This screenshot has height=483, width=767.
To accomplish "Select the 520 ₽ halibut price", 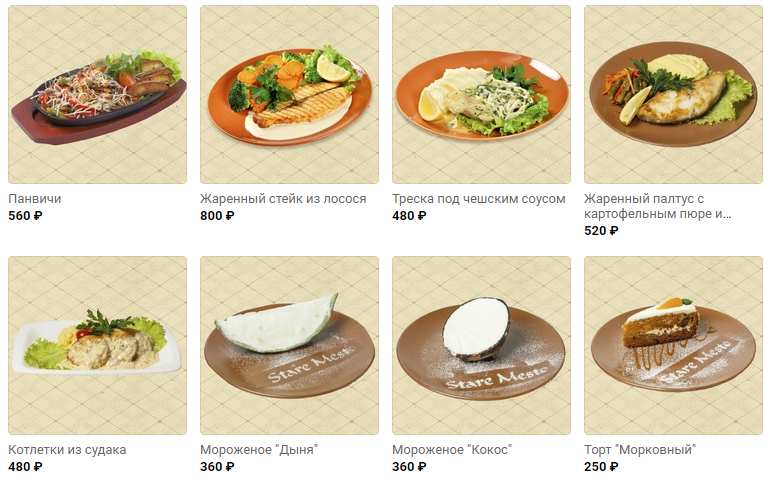I will (601, 230).
